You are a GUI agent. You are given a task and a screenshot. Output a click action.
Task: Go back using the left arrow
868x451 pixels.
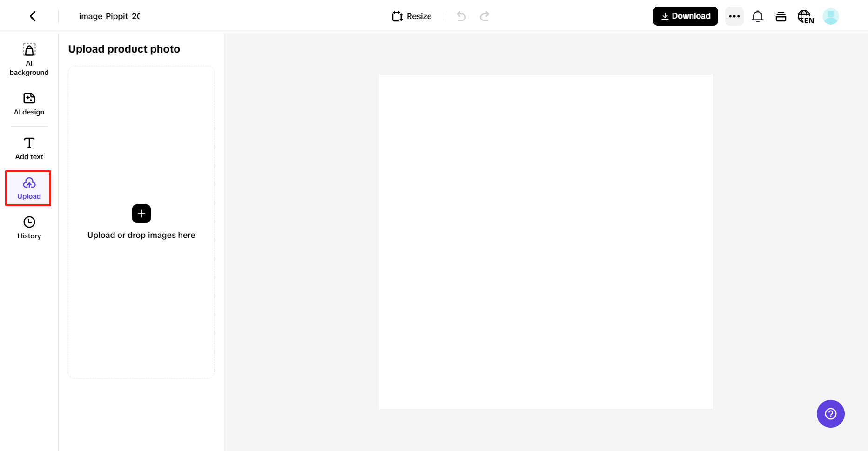click(x=33, y=16)
